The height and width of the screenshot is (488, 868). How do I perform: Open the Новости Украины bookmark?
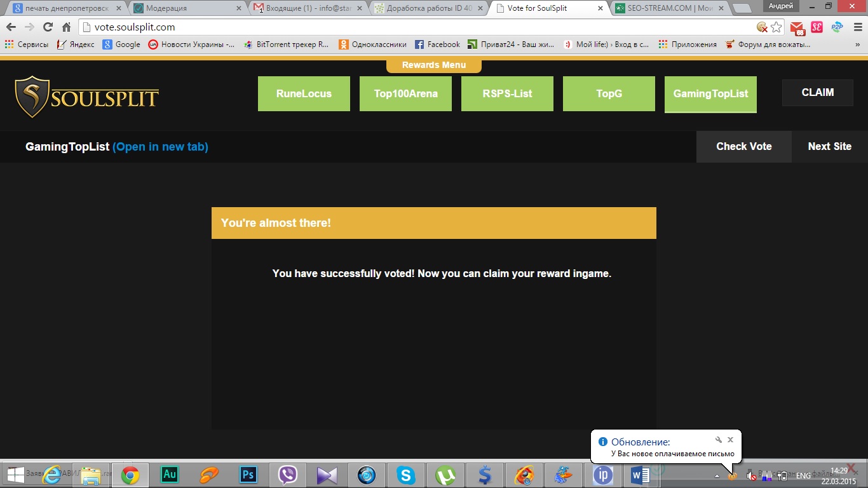click(x=191, y=44)
